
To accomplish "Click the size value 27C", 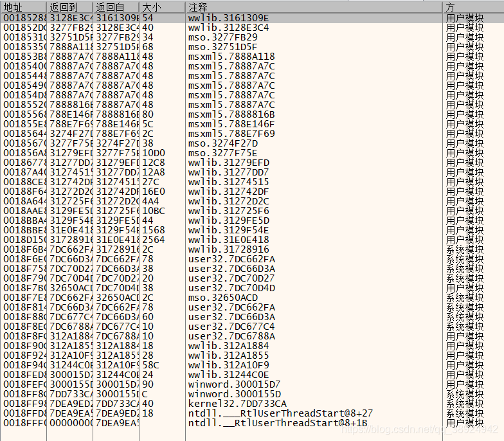I will [x=150, y=182].
